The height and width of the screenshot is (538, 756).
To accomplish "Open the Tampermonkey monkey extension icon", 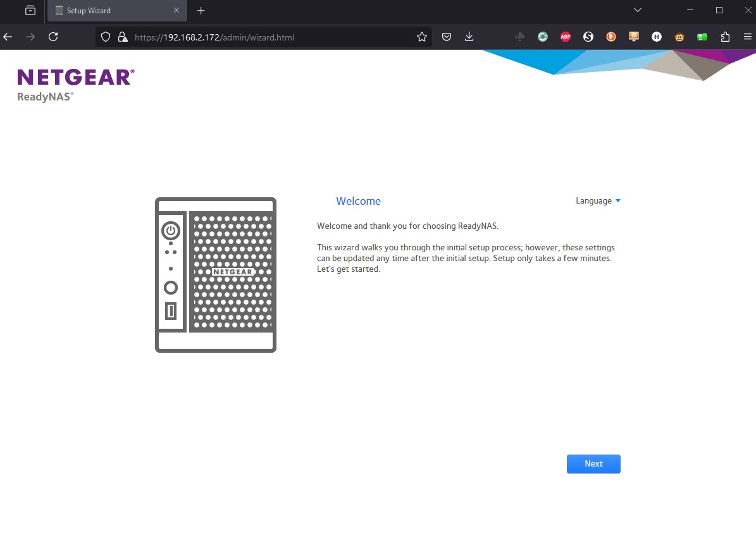I will 679,37.
